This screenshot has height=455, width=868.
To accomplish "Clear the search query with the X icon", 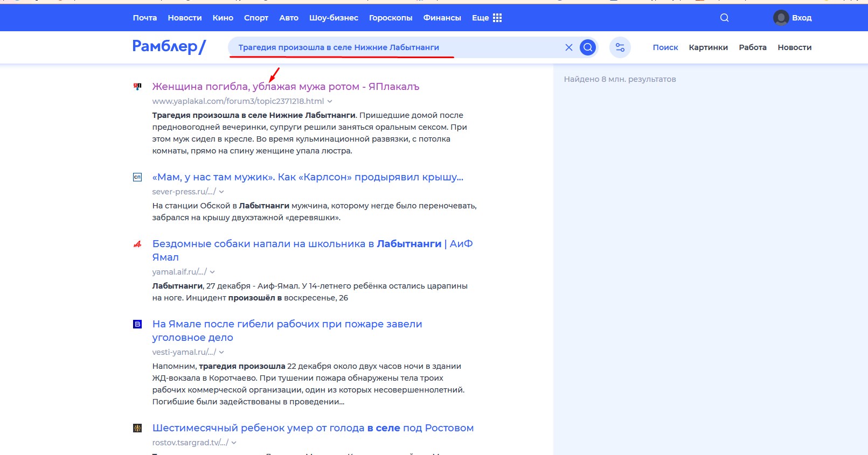I will (568, 47).
